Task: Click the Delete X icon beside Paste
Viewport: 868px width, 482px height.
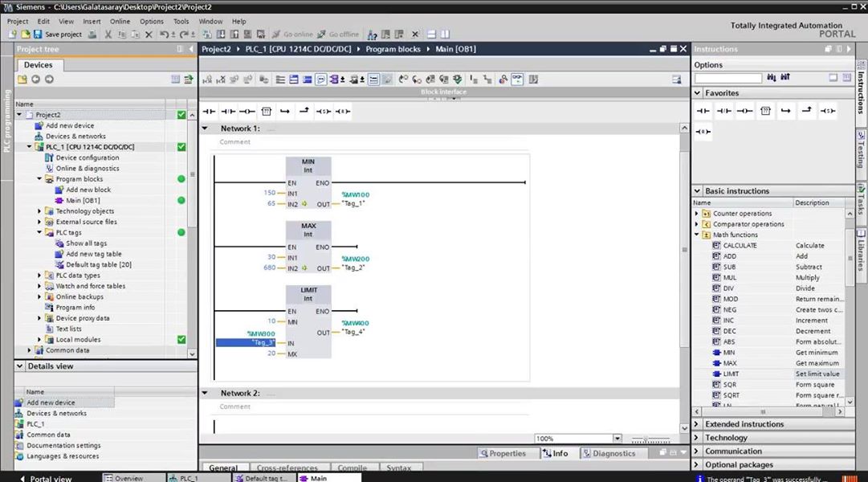Action: (x=149, y=35)
